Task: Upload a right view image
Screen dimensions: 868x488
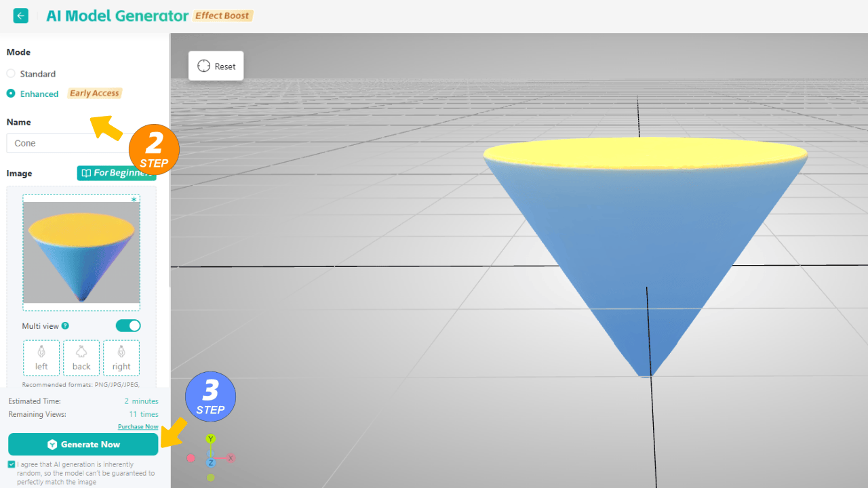Action: (121, 358)
